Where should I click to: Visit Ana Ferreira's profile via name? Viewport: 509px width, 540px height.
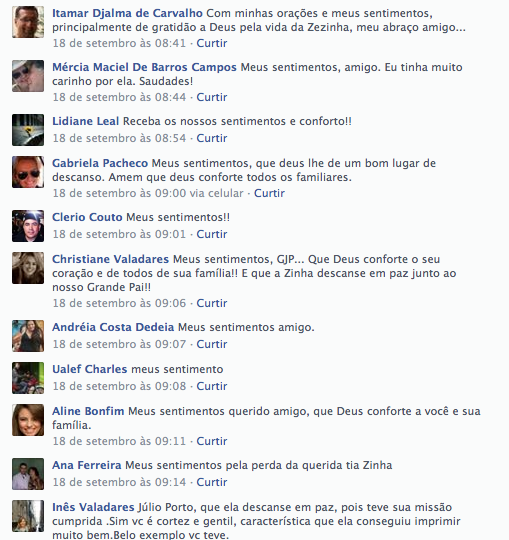(x=87, y=465)
